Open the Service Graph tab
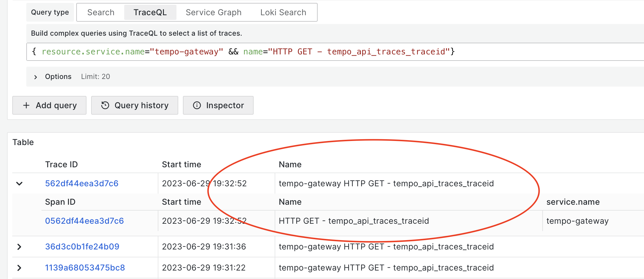This screenshot has width=644, height=279. [x=214, y=12]
